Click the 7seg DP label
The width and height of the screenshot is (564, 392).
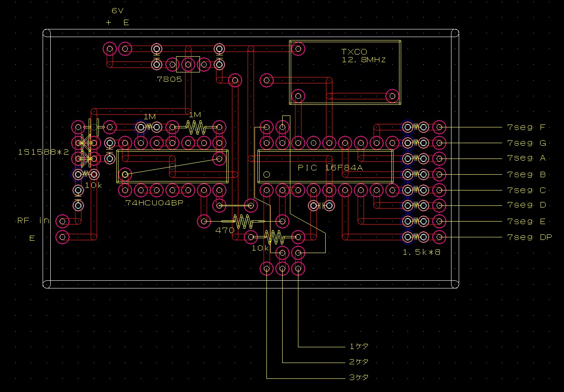tap(529, 237)
